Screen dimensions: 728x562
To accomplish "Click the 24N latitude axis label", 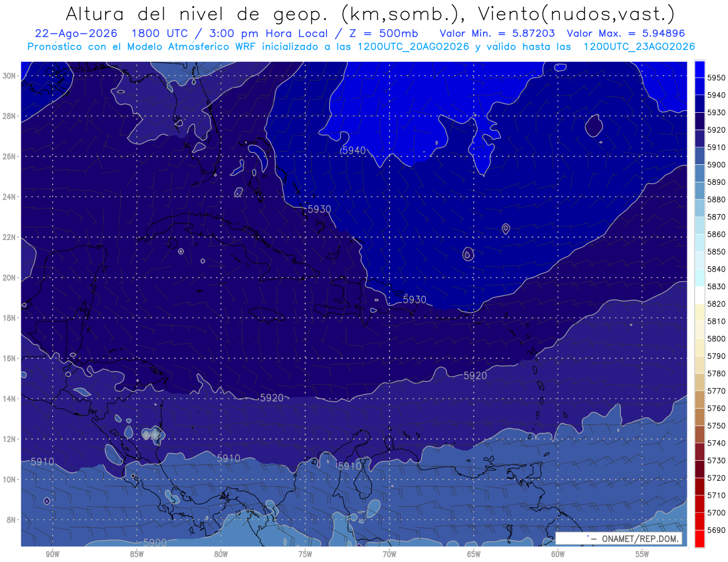I will click(x=10, y=197).
